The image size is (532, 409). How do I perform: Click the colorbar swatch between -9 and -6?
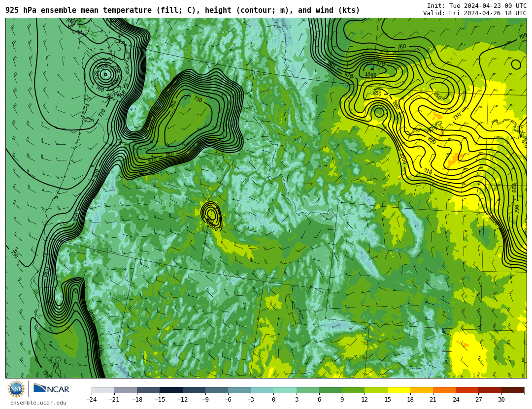[x=216, y=390]
